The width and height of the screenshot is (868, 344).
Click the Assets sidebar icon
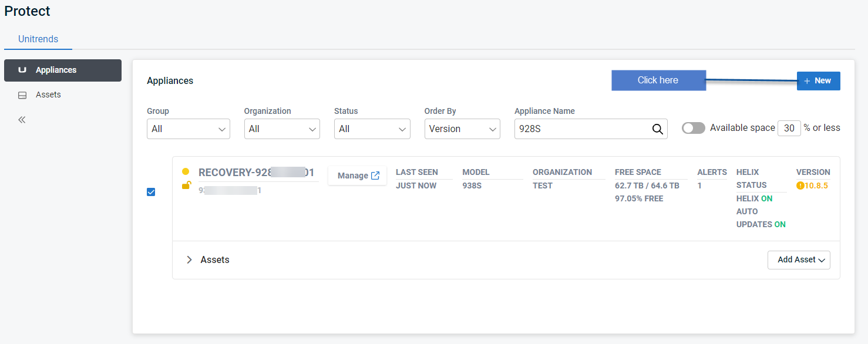point(22,95)
